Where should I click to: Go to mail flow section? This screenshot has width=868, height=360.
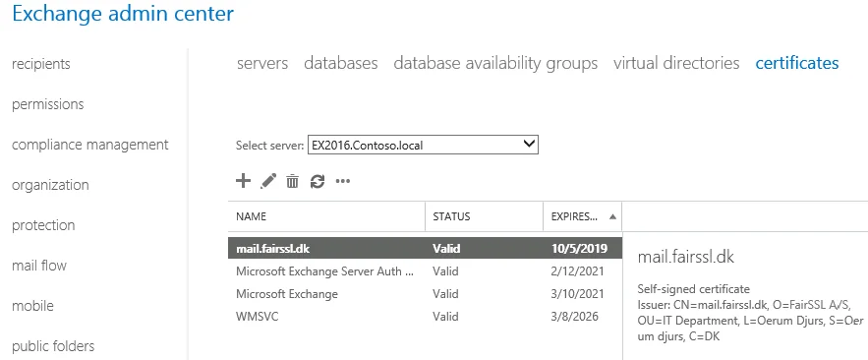pyautogui.click(x=39, y=266)
